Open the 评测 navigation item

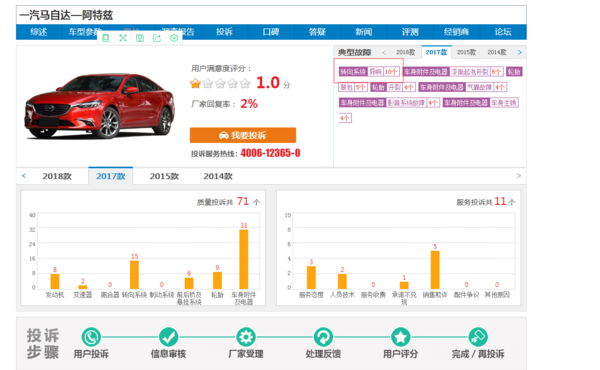click(x=410, y=32)
